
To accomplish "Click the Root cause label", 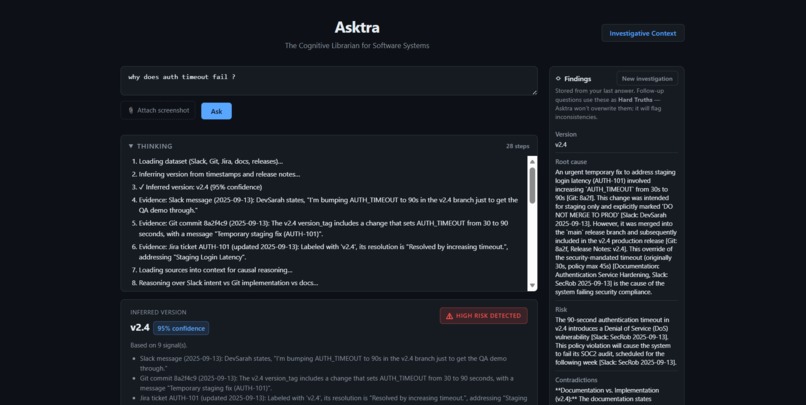I will [571, 162].
